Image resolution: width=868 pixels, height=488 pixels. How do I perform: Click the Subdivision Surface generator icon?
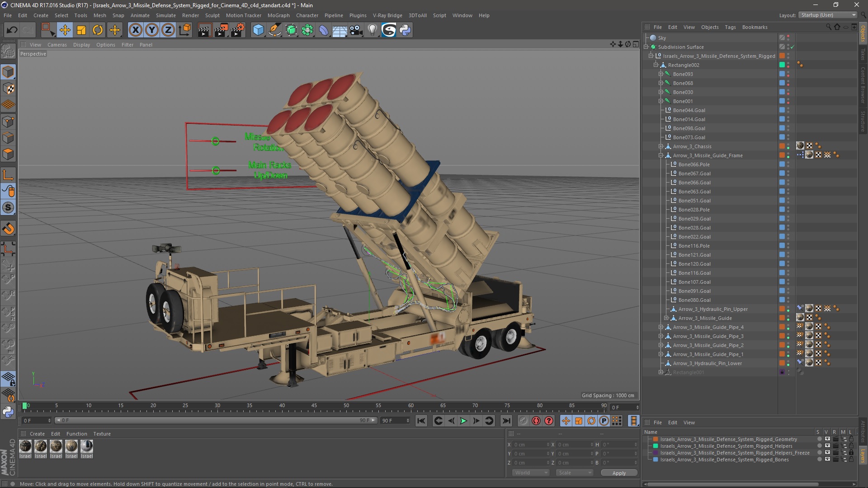click(x=291, y=30)
